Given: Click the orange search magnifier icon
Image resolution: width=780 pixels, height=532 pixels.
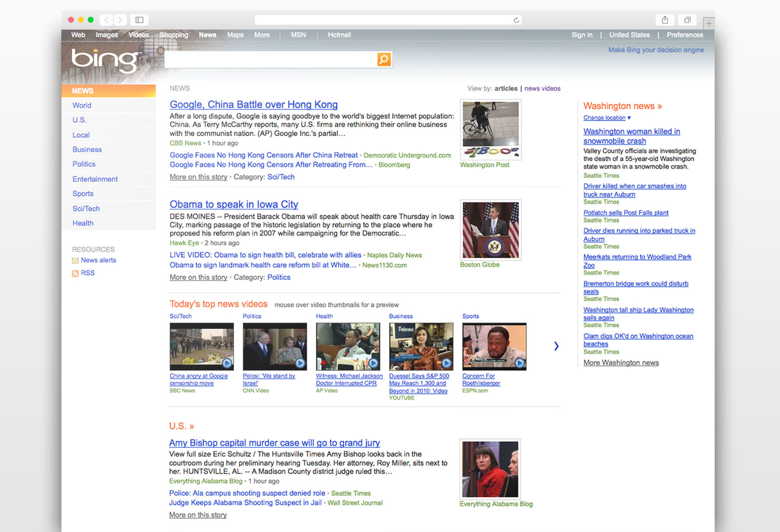Looking at the screenshot, I should point(383,59).
